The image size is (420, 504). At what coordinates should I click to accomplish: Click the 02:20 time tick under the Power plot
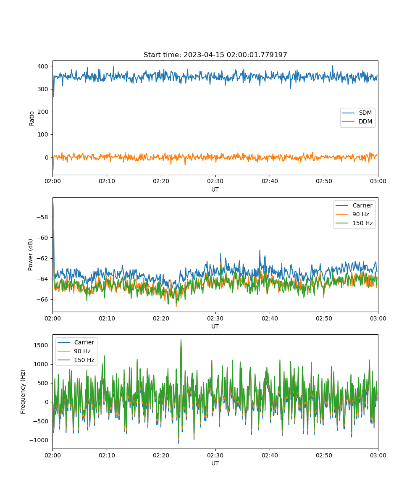coord(161,318)
